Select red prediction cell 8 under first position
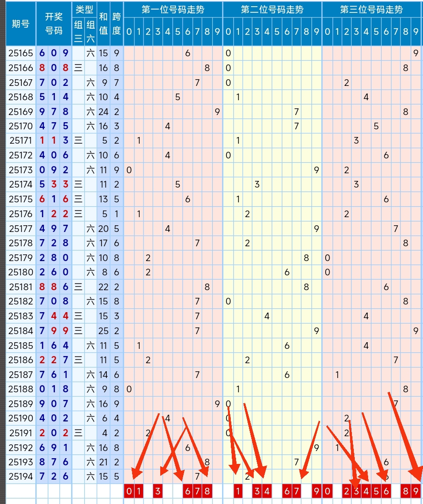The width and height of the screenshot is (423, 504). coord(207,491)
